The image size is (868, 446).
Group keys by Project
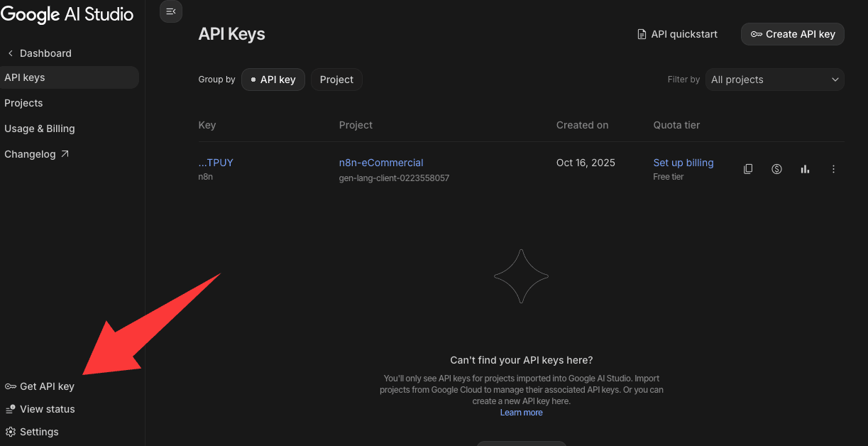336,80
